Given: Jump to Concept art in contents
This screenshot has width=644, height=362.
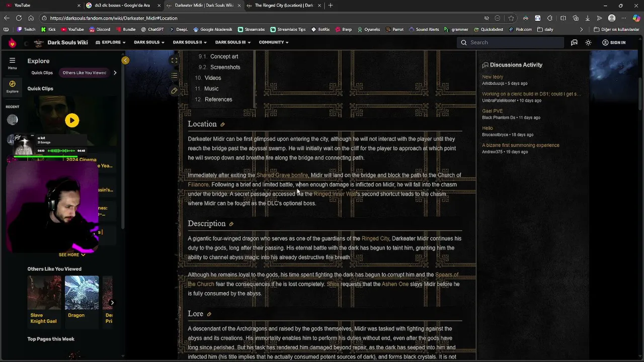Looking at the screenshot, I should [224, 57].
